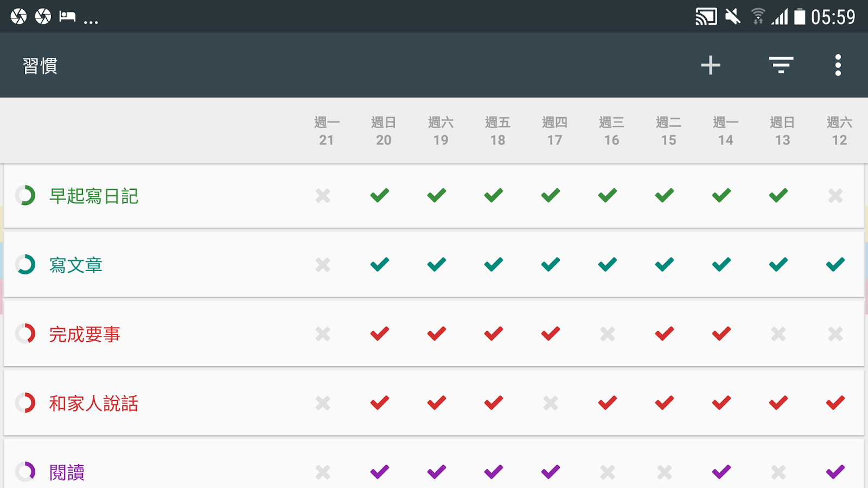Viewport: 868px width, 488px height.
Task: Tap the cast screen status icon
Action: tap(706, 17)
